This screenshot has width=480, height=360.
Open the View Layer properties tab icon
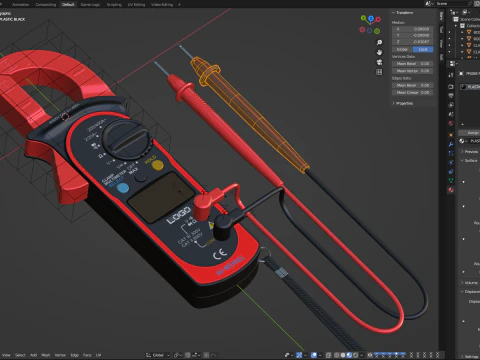pos(451,105)
